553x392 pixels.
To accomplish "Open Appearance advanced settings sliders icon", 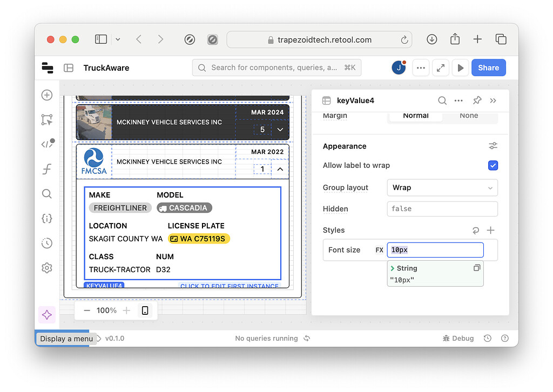I will [x=493, y=146].
